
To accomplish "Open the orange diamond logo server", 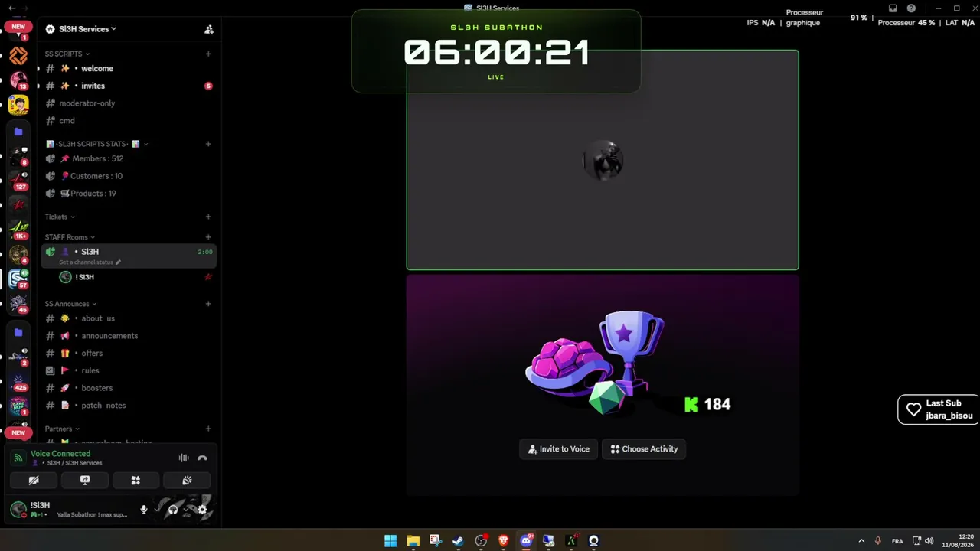I will (x=18, y=56).
